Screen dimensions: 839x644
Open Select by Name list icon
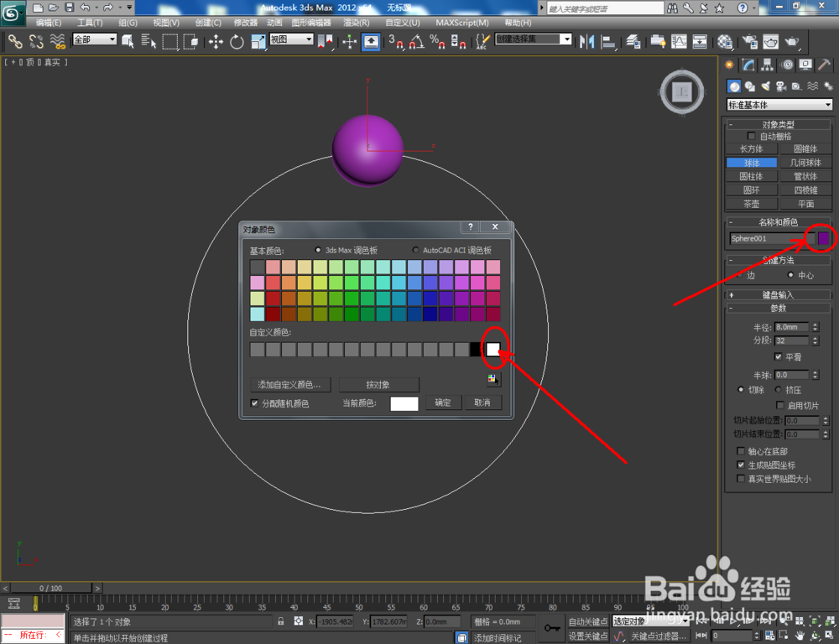149,41
